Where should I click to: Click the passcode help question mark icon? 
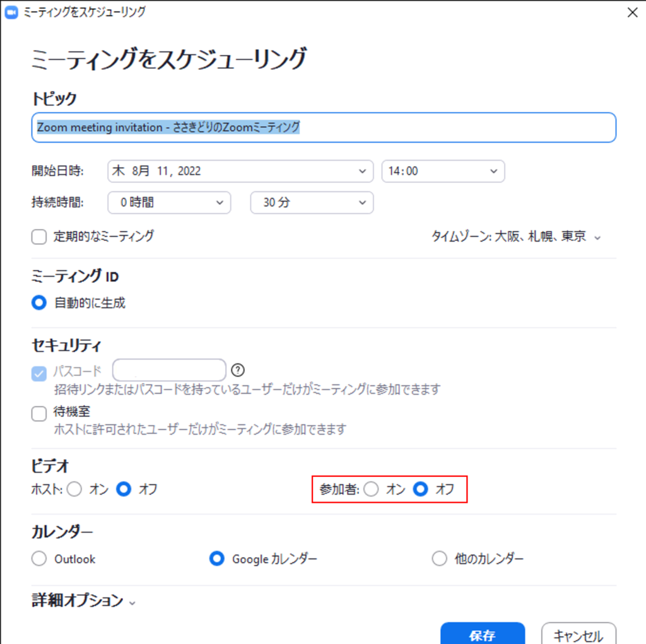point(238,370)
